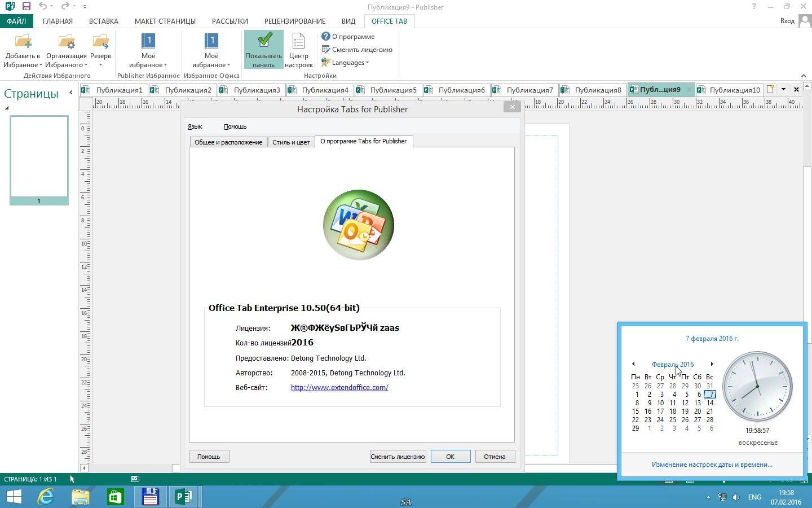Click the Вход sign-in link

[x=787, y=21]
